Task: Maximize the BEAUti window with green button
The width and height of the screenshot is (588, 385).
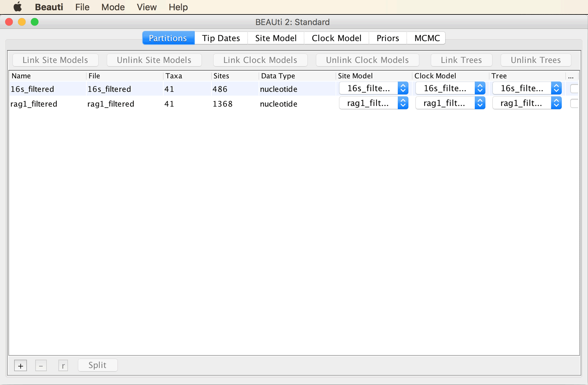Action: point(35,22)
